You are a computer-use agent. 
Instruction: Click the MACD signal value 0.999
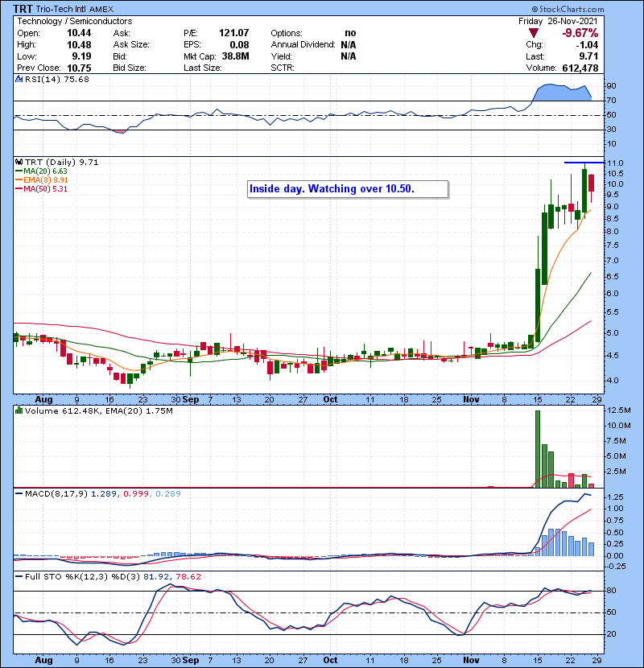click(136, 494)
